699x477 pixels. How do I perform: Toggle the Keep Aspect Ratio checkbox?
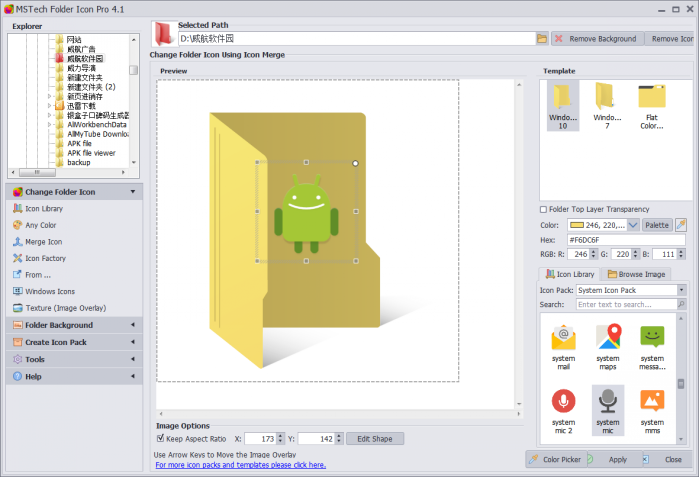[x=160, y=438]
